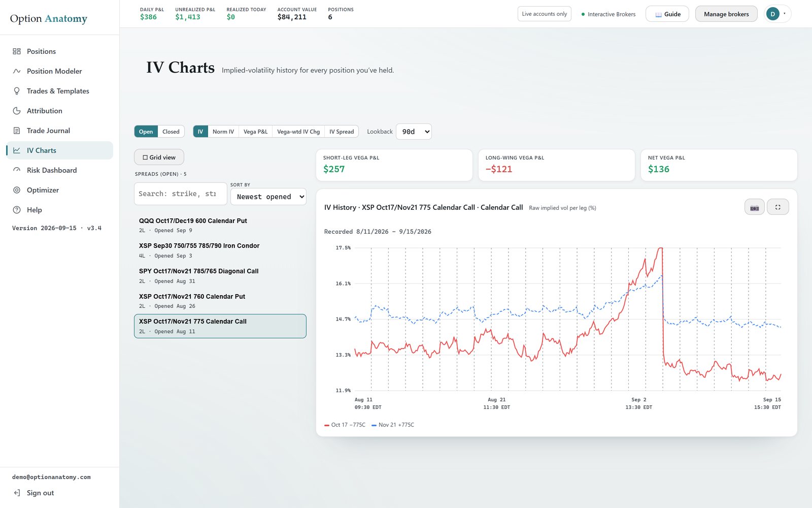This screenshot has width=812, height=508.
Task: Toggle Oct 17 −775C legend series
Action: pos(345,425)
